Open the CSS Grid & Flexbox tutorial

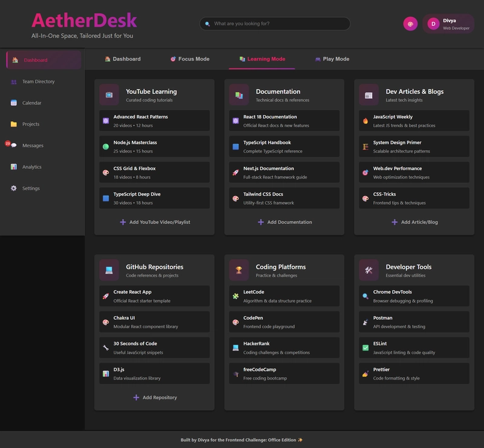[x=154, y=173]
